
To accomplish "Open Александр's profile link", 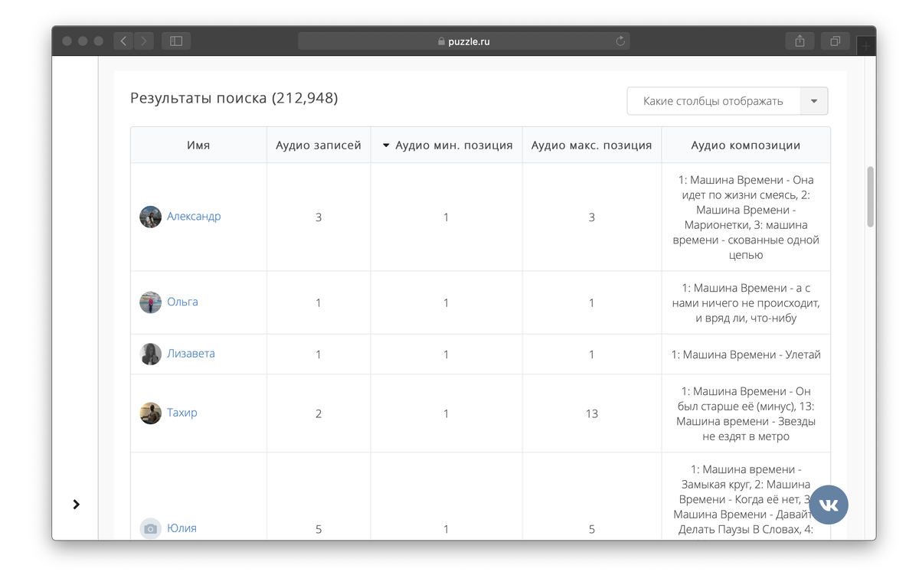I will 194,217.
